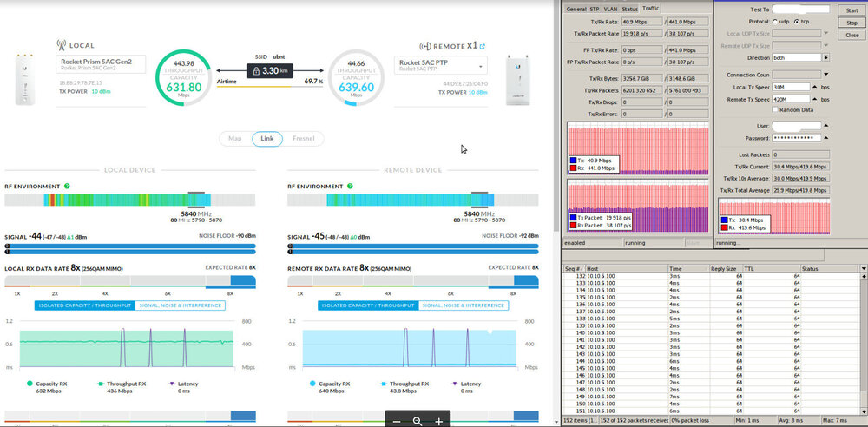Click the lock icon on the link distance badge

[255, 70]
